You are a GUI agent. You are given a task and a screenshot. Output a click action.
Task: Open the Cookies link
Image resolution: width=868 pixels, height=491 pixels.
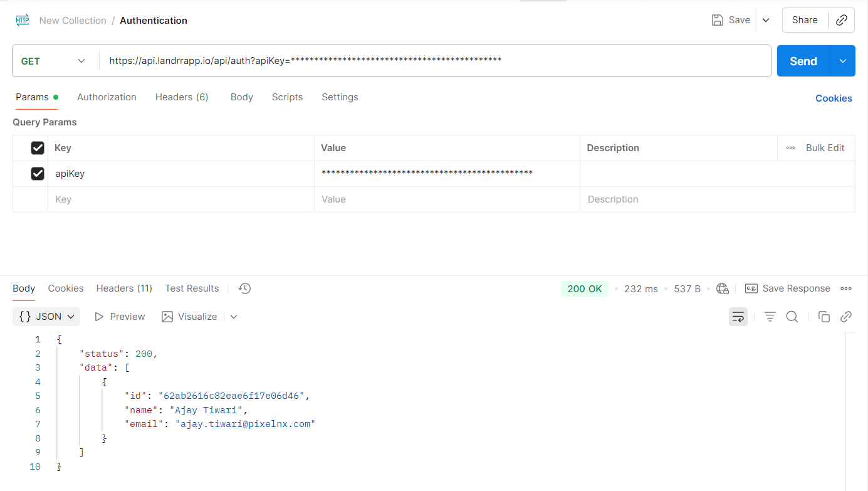(x=834, y=98)
